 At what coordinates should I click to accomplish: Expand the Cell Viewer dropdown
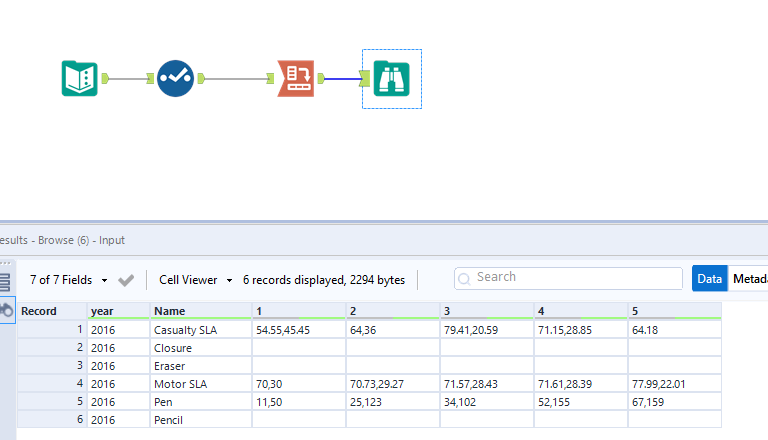click(x=195, y=280)
